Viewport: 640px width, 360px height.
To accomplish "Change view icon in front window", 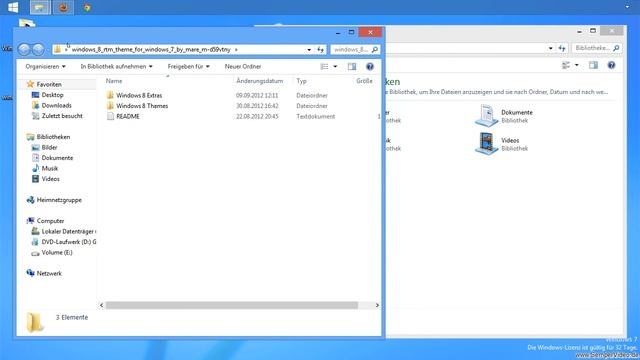I will (x=324, y=67).
